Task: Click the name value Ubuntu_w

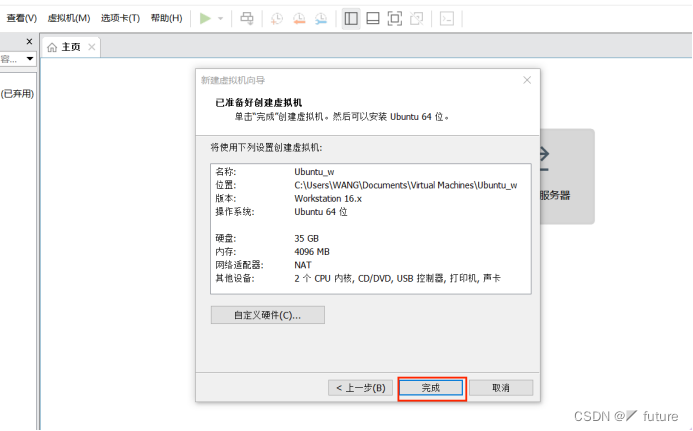Action: tap(314, 172)
